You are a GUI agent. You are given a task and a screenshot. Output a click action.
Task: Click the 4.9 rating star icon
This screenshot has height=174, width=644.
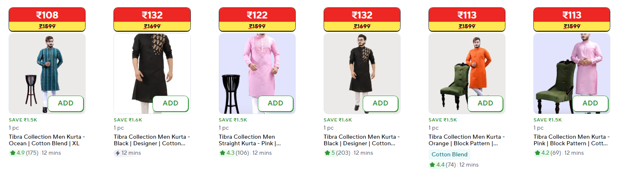click(x=13, y=153)
